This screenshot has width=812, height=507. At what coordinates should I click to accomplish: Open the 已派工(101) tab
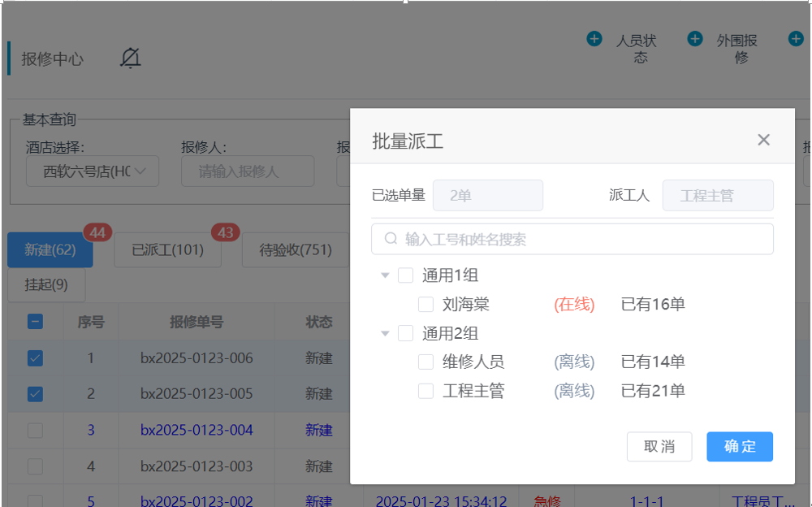pos(168,250)
